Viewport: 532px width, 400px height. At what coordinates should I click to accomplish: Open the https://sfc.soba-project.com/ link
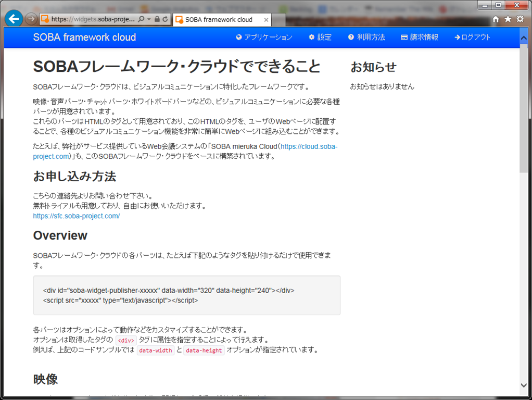tap(77, 216)
